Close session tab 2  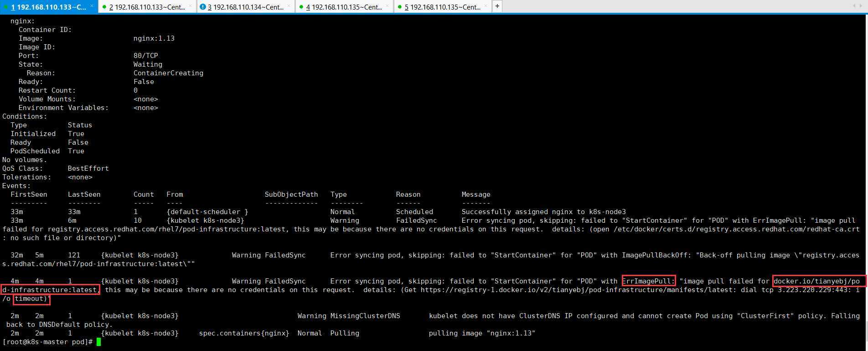190,6
